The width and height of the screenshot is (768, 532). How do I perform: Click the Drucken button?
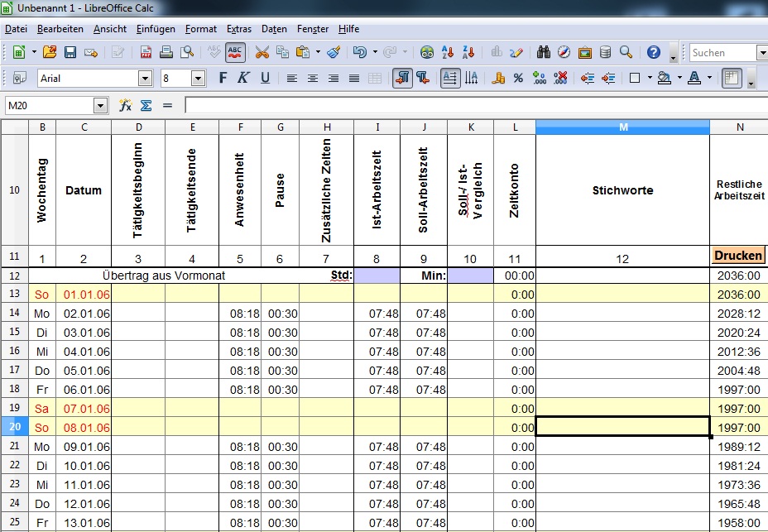click(738, 255)
